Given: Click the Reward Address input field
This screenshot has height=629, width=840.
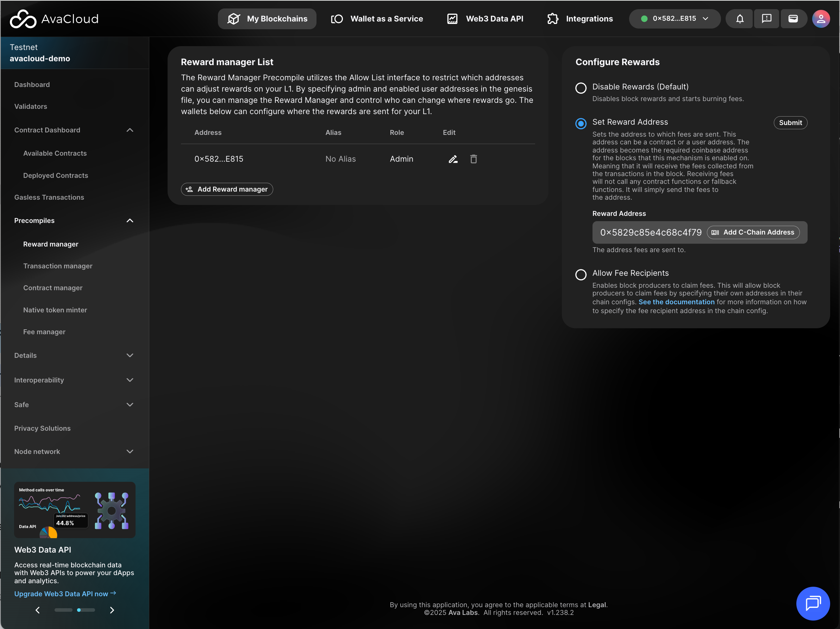Looking at the screenshot, I should coord(650,232).
